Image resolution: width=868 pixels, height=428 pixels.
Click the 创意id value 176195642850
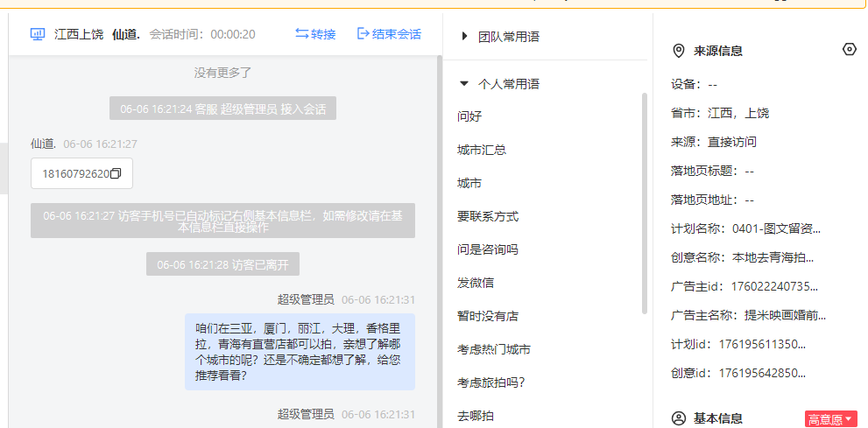click(762, 373)
